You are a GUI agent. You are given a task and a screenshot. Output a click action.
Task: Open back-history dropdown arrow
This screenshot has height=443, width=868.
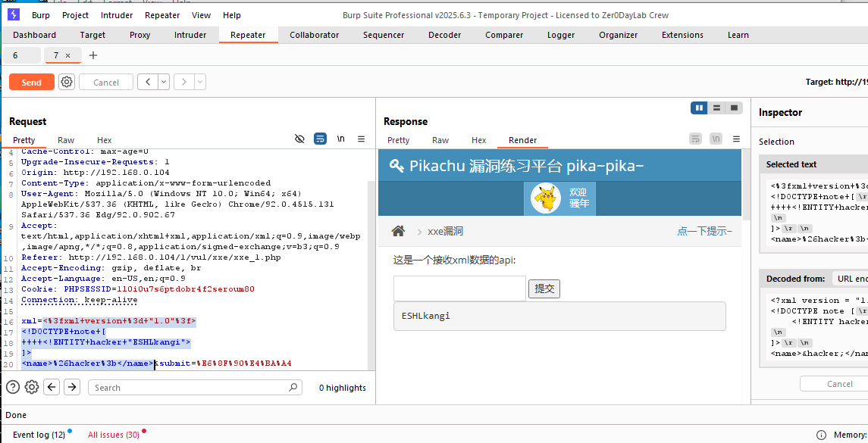coord(164,82)
